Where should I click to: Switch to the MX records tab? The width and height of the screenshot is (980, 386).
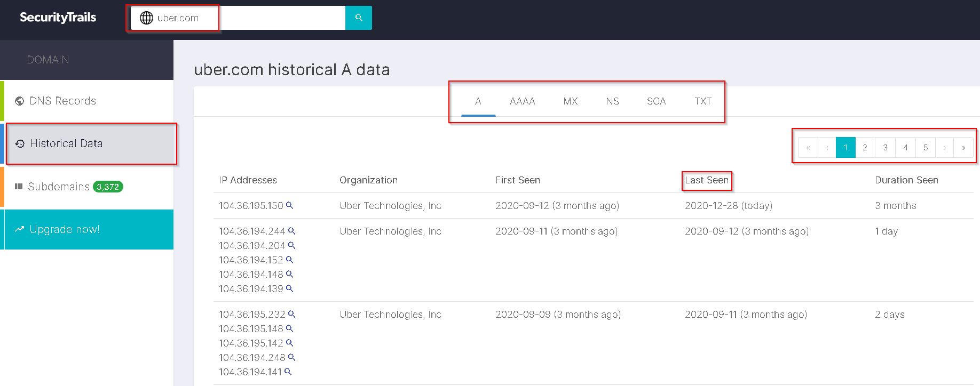point(570,101)
